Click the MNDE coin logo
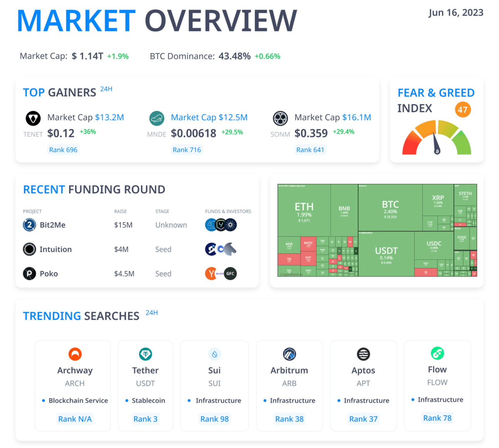Viewport: 499px width, 448px height. [x=157, y=118]
